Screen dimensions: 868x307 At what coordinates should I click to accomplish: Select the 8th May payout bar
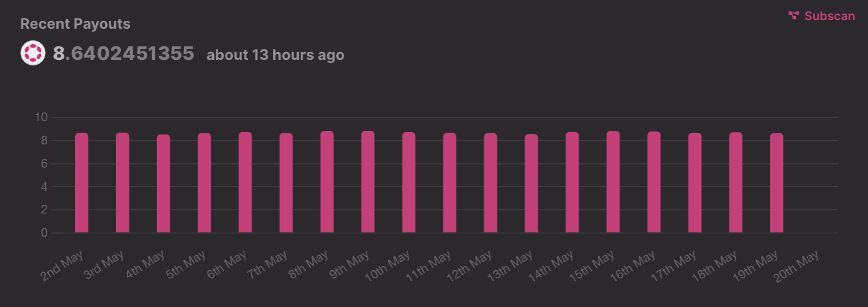327,182
